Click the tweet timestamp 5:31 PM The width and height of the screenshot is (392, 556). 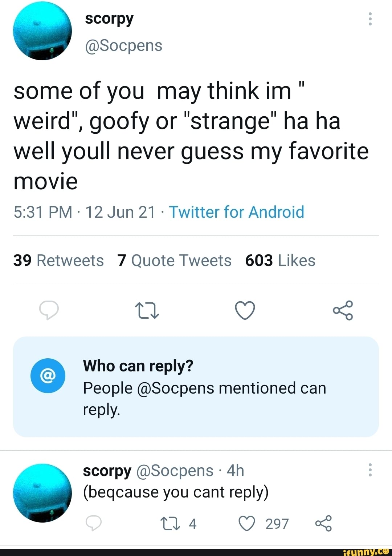pyautogui.click(x=43, y=212)
